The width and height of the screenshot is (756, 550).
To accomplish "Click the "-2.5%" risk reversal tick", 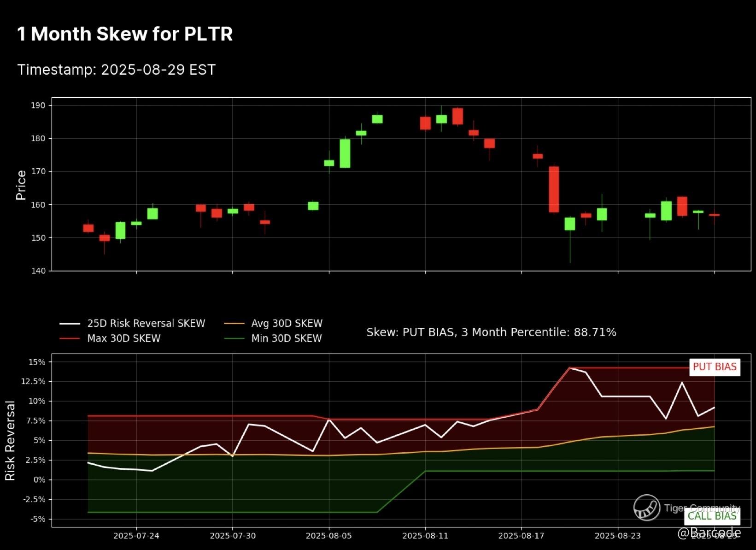I will 34,500.
